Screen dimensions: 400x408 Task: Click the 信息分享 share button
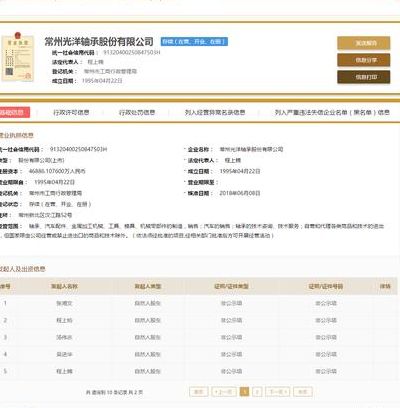pyautogui.click(x=364, y=60)
